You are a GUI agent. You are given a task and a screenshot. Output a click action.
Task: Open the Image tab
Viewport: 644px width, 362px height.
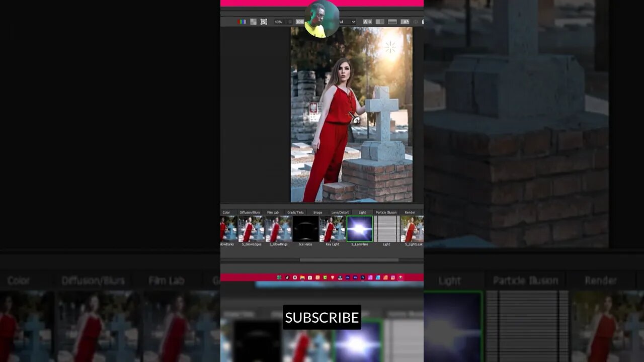318,212
